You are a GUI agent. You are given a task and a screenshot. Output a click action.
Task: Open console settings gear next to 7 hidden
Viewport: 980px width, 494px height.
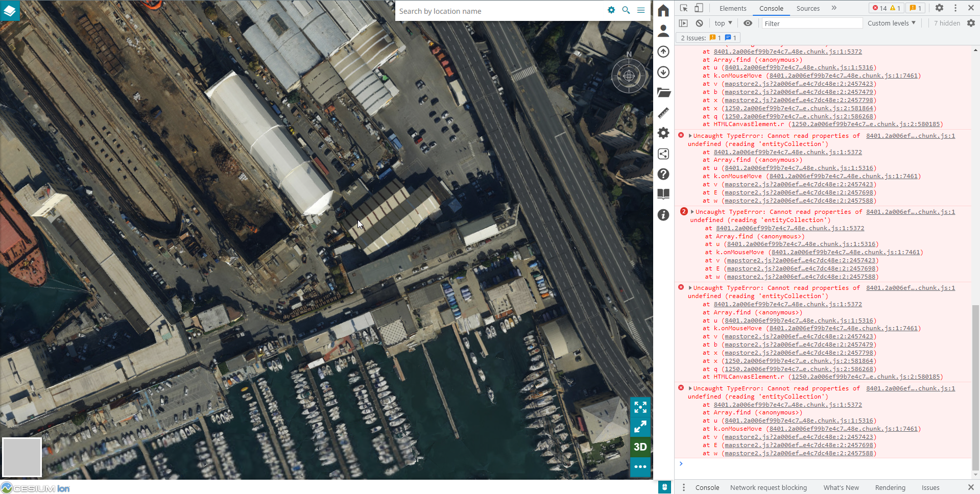coord(971,23)
